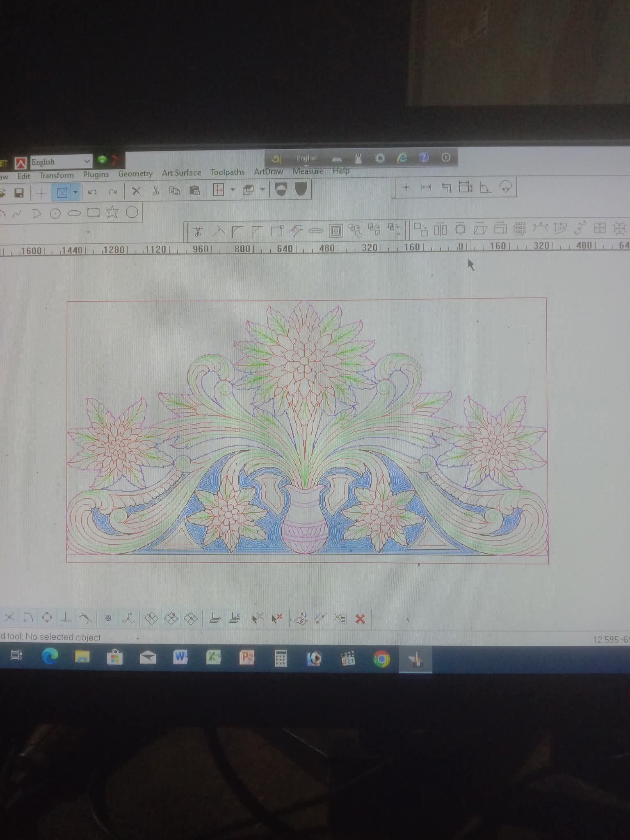Open the Art Surface menu
This screenshot has height=840, width=630.
[x=181, y=173]
